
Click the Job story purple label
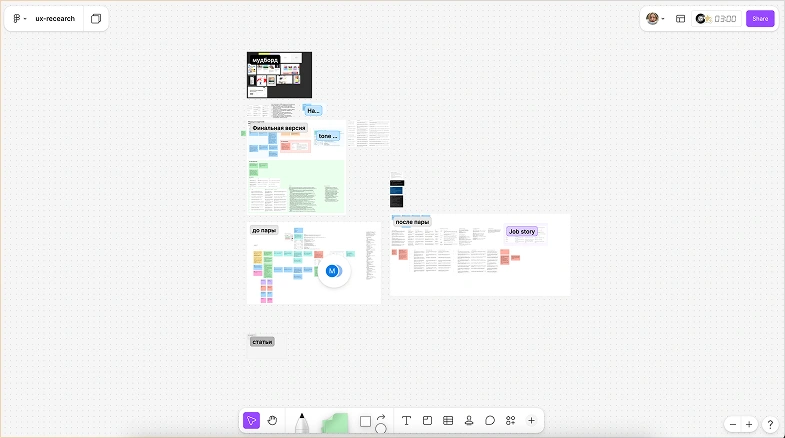tap(522, 231)
